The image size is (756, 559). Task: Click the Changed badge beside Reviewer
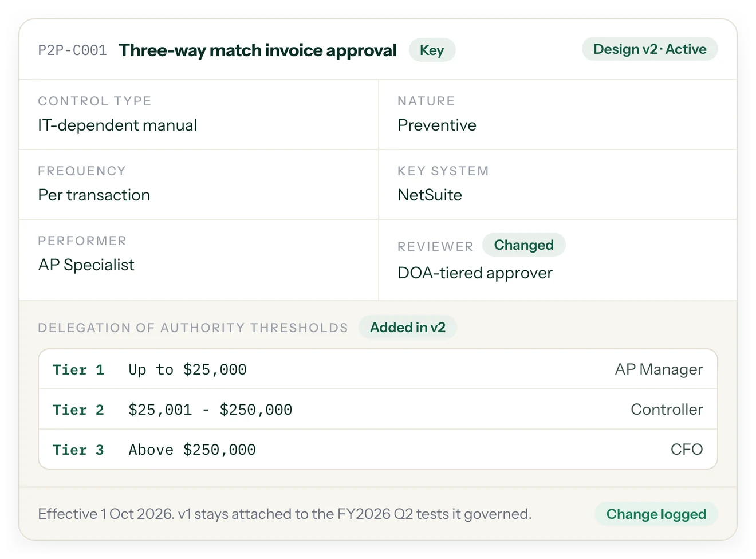coord(523,245)
